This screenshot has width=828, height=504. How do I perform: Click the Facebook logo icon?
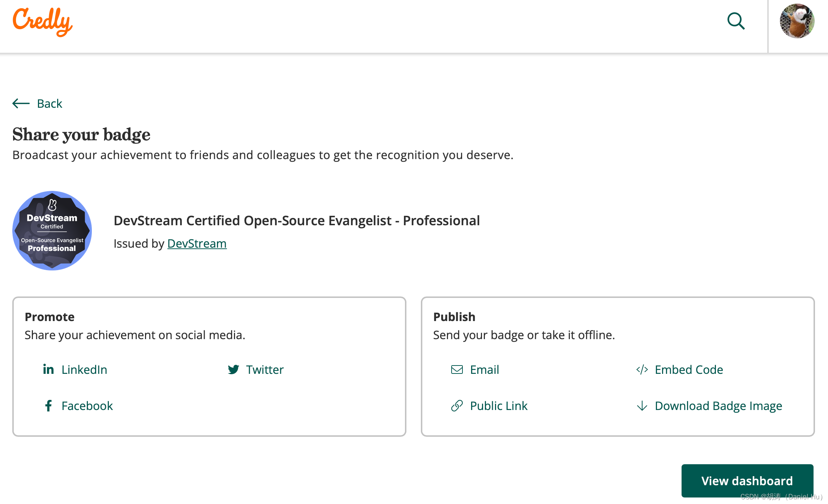(x=48, y=406)
